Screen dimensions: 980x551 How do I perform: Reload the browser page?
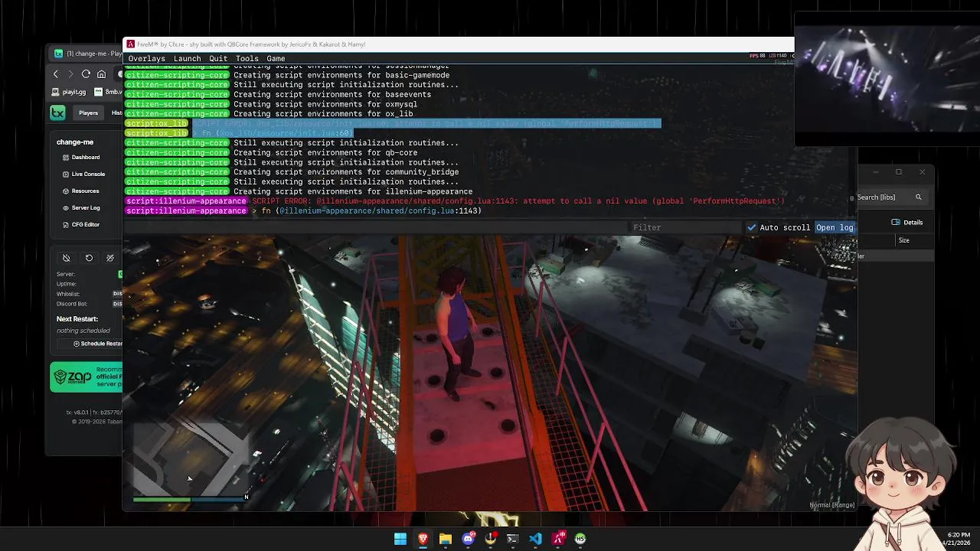click(86, 73)
